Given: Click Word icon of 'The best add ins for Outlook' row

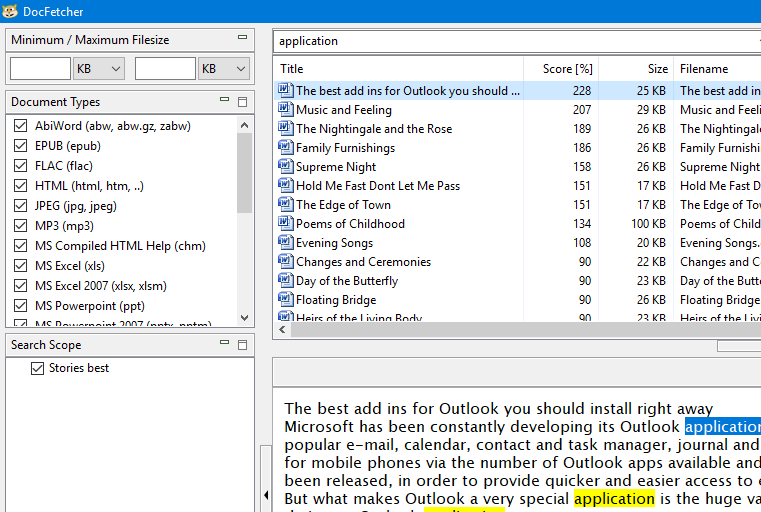Looking at the screenshot, I should tap(285, 90).
